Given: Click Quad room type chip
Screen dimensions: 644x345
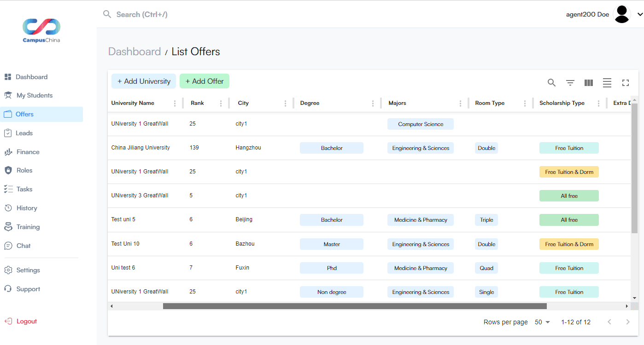Looking at the screenshot, I should [486, 268].
